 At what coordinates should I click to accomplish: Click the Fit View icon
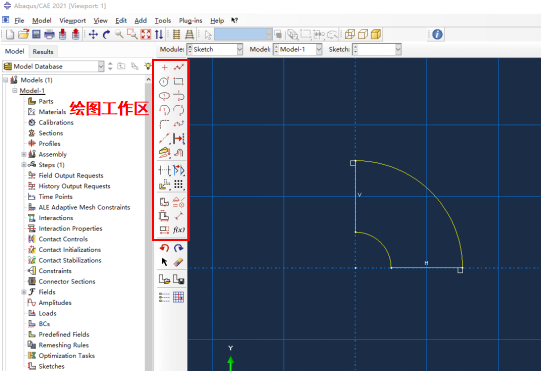(146, 34)
